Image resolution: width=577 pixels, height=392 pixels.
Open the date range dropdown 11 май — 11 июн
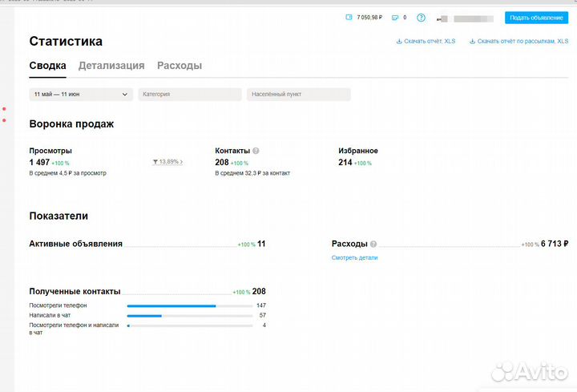[81, 95]
